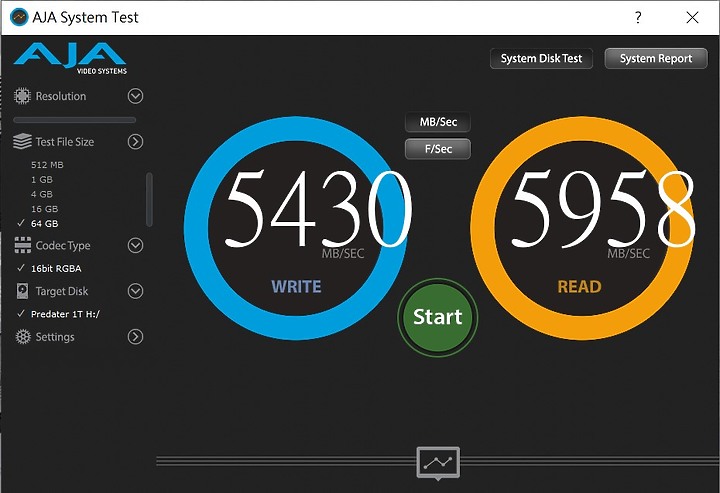Select the 4 GB file size
The image size is (720, 493).
coord(42,194)
